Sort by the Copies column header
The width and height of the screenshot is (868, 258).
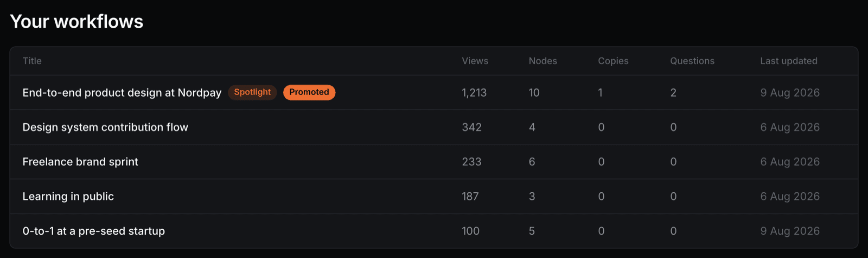[x=614, y=61]
